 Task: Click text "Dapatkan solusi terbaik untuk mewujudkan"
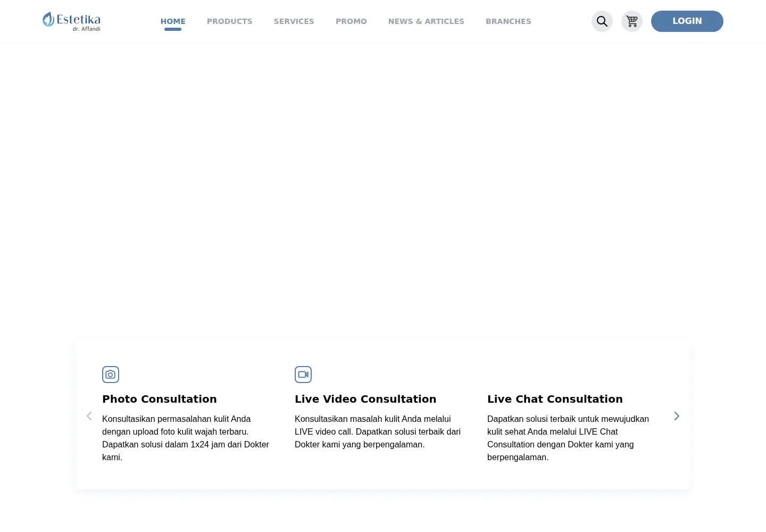point(568,419)
